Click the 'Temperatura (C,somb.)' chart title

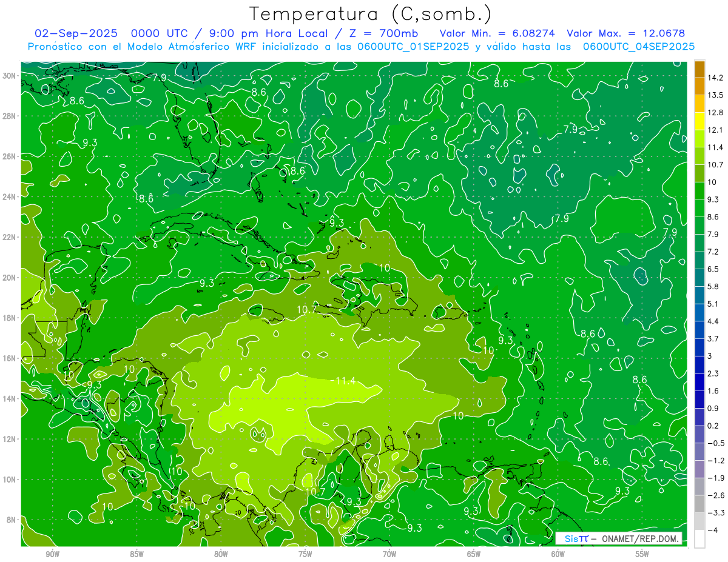point(371,14)
